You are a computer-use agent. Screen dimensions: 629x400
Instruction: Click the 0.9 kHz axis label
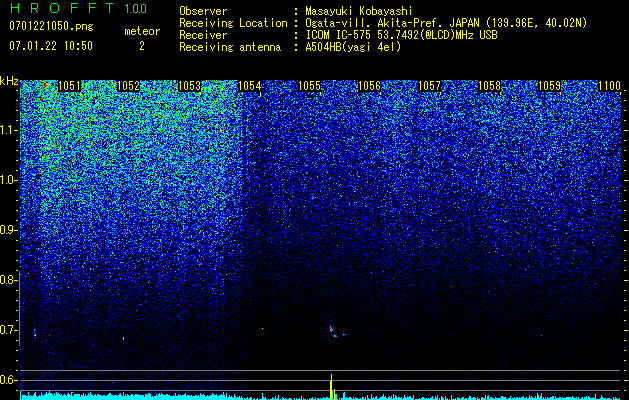pos(7,230)
